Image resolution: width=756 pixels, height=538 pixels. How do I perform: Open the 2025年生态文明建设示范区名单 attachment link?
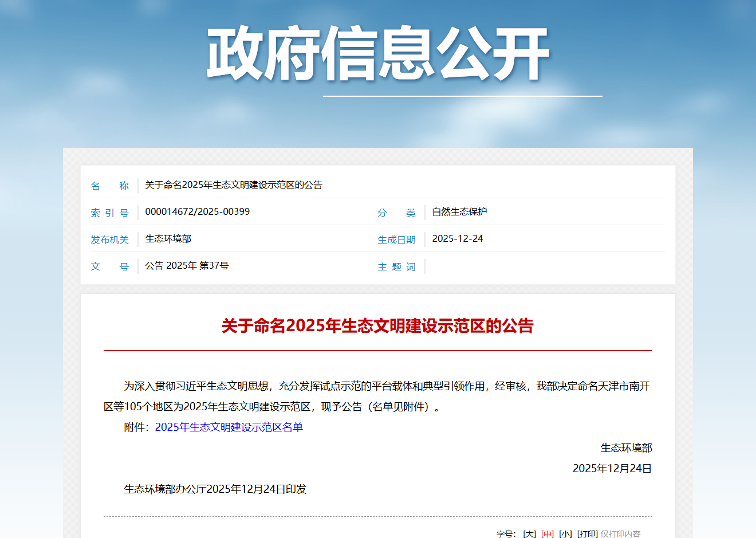pyautogui.click(x=229, y=427)
